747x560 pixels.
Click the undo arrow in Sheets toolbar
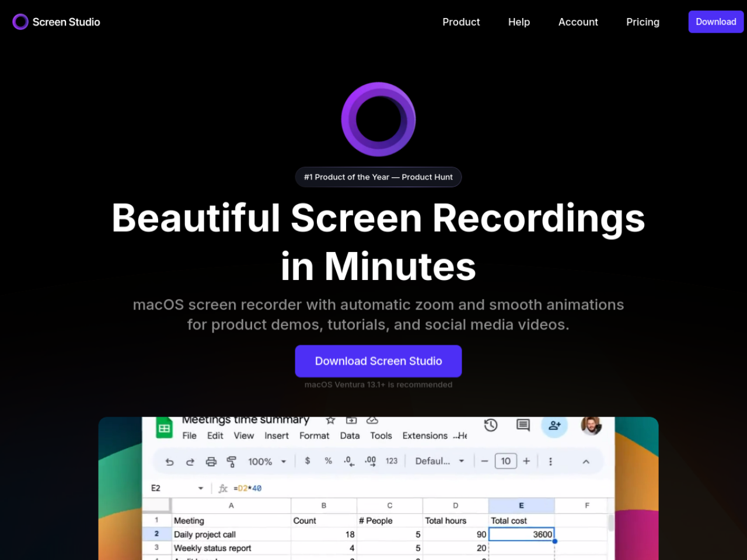(x=170, y=461)
